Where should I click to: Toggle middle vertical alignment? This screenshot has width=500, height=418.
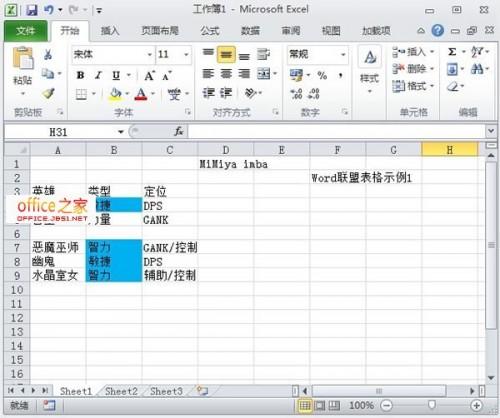pos(226,55)
